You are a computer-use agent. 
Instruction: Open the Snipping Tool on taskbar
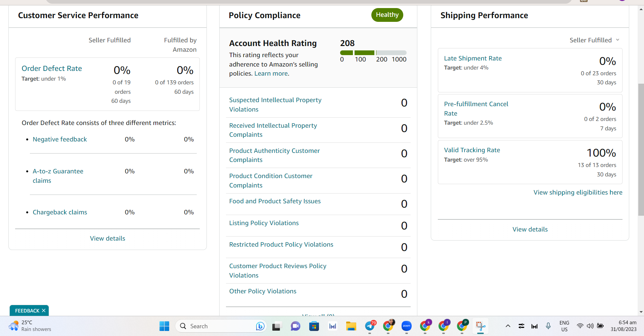[480, 326]
